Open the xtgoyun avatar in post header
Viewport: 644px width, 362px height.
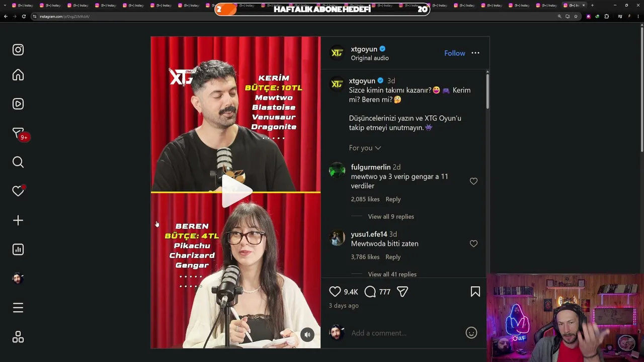point(337,53)
